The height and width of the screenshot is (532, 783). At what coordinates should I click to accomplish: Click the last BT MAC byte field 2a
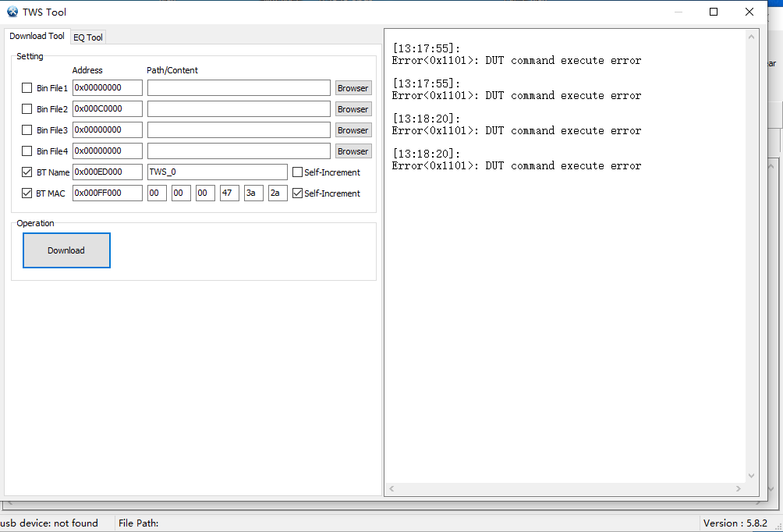click(278, 193)
